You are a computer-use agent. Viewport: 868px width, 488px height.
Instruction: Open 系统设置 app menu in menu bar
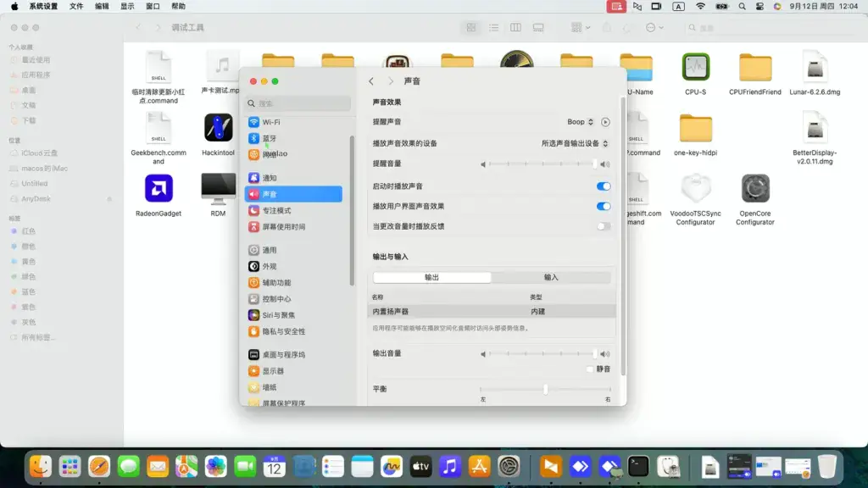pos(43,6)
